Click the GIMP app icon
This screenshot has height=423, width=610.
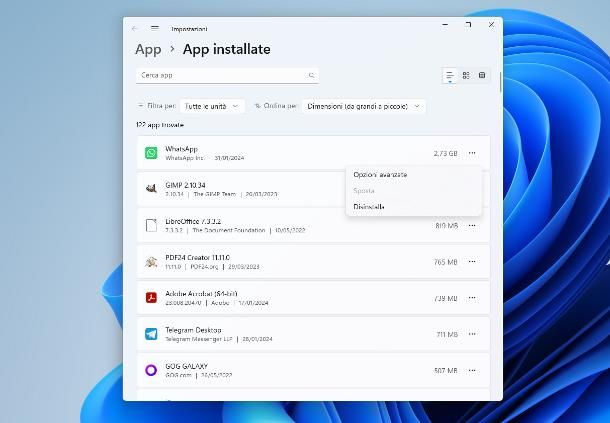(151, 189)
